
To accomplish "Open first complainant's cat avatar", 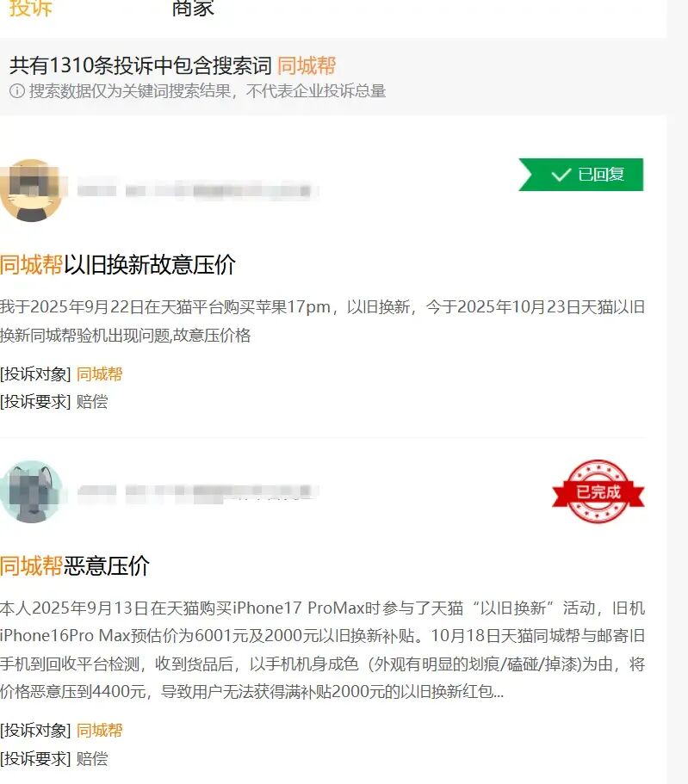I will 30,190.
